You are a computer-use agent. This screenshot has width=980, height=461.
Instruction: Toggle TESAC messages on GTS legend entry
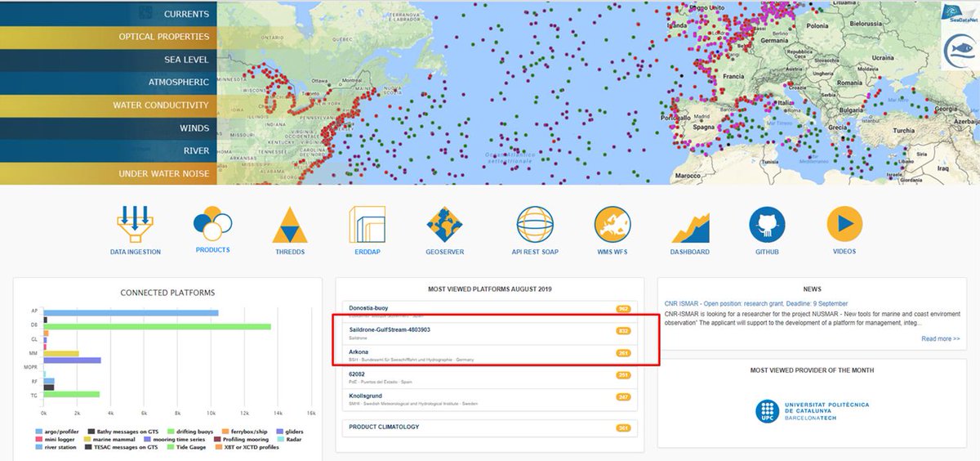[x=121, y=447]
